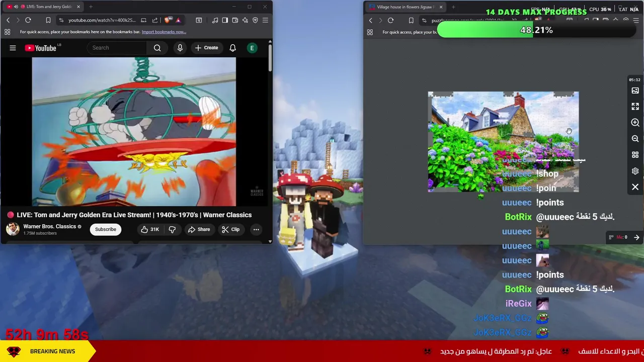Clip the live stream
644x362 pixels.
pos(230,229)
